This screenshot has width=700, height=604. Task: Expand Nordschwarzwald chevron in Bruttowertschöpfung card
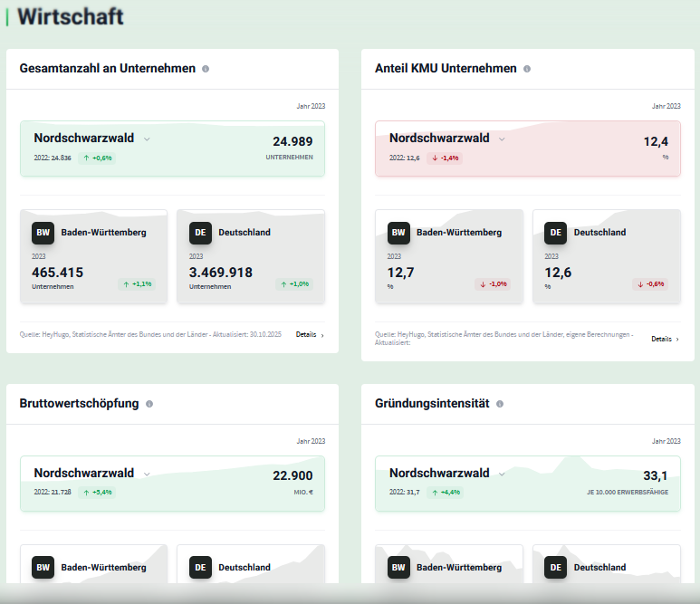click(x=147, y=475)
